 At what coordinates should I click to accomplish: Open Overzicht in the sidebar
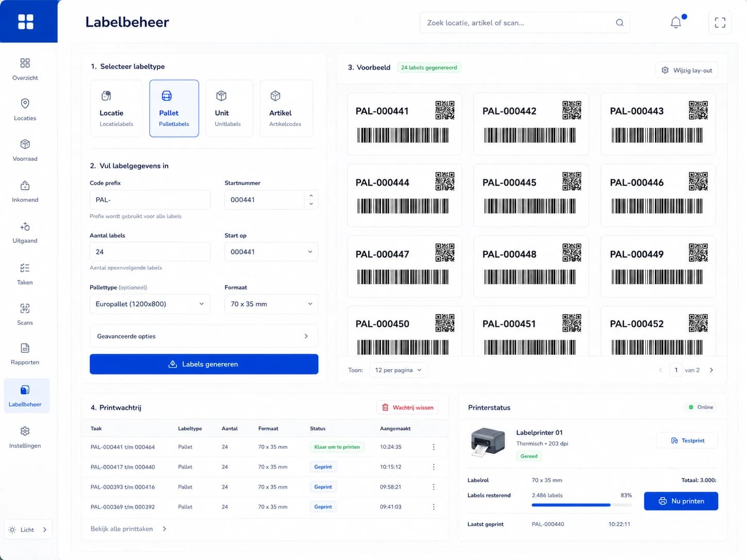click(x=25, y=69)
